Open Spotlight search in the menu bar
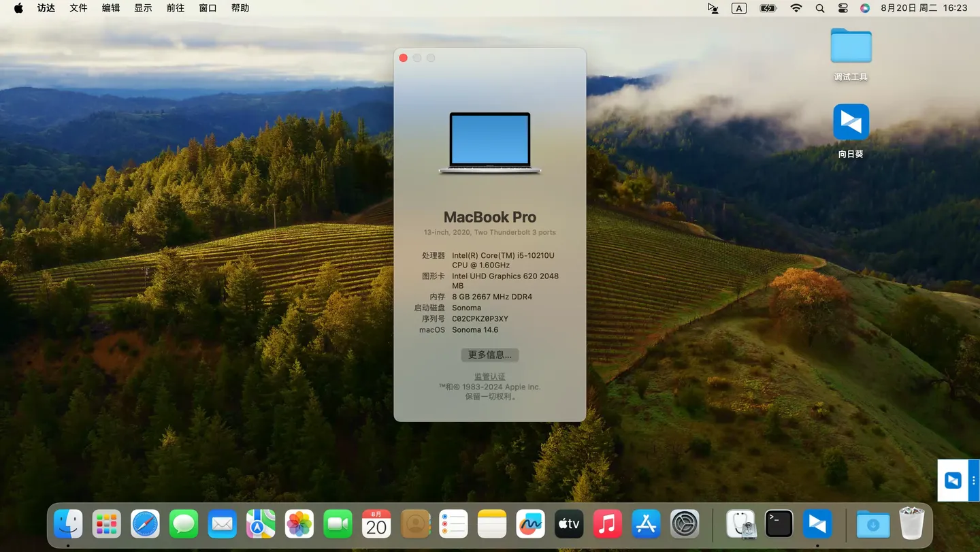The height and width of the screenshot is (552, 980). [x=819, y=8]
